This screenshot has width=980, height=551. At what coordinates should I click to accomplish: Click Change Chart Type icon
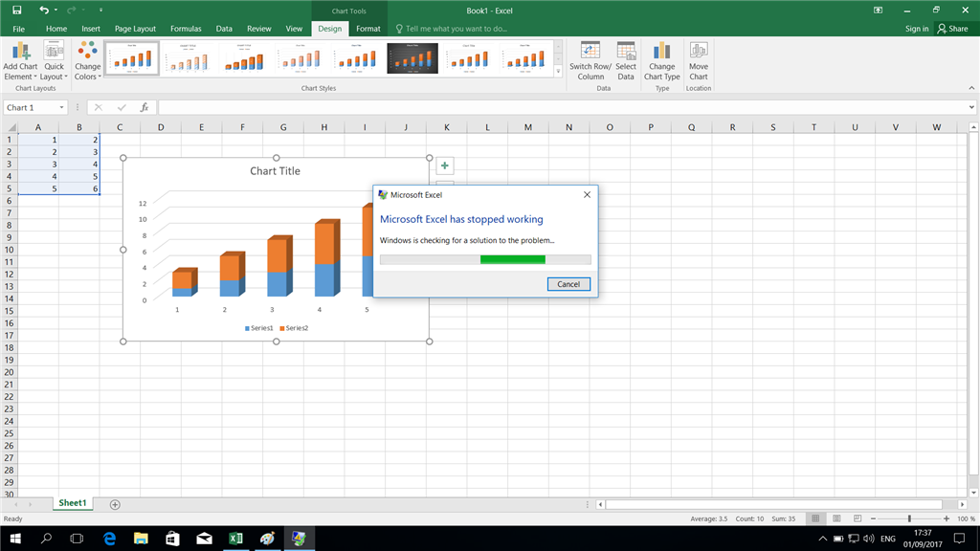point(662,60)
